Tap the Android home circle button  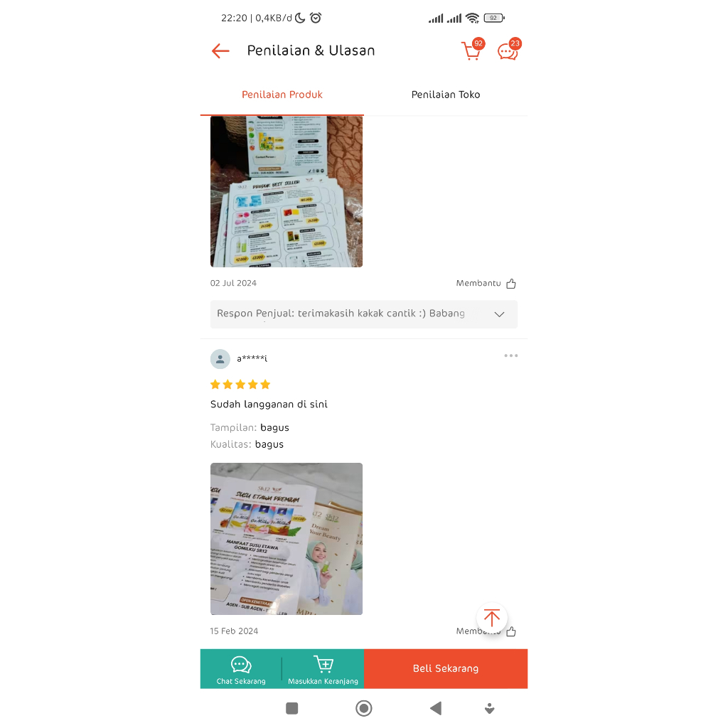click(x=364, y=709)
